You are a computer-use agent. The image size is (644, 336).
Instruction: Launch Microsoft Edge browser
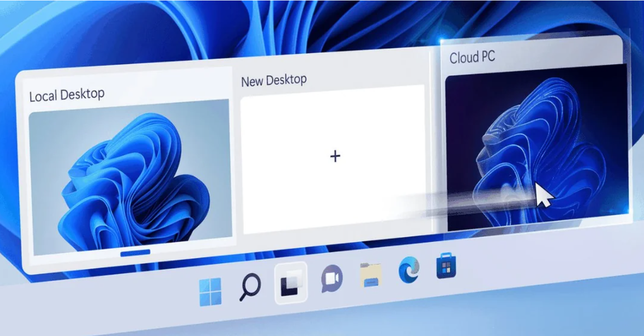(x=409, y=271)
